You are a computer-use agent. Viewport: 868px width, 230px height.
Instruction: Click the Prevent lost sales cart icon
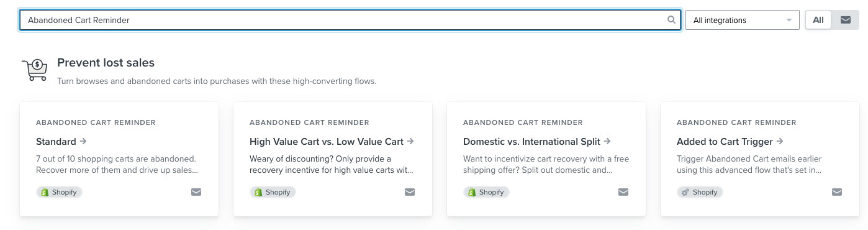(34, 70)
